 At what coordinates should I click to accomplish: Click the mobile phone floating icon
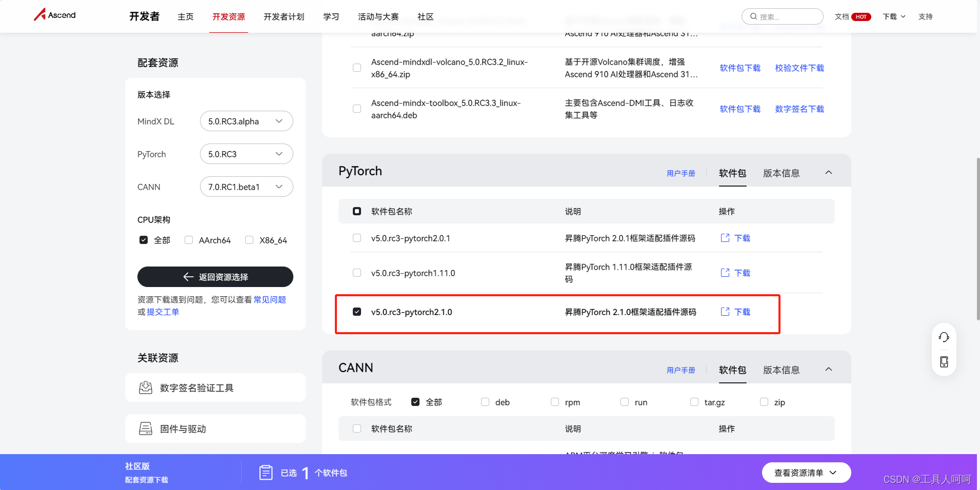(x=944, y=362)
